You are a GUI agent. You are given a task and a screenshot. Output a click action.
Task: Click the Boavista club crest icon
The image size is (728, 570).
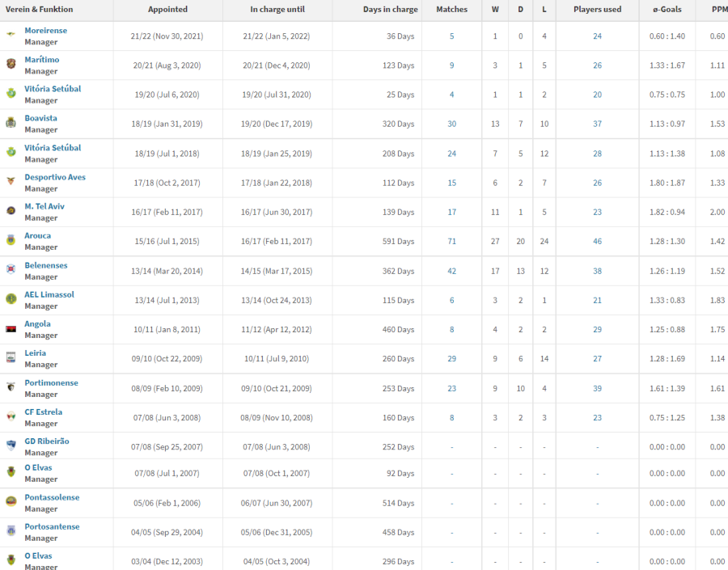coord(11,122)
